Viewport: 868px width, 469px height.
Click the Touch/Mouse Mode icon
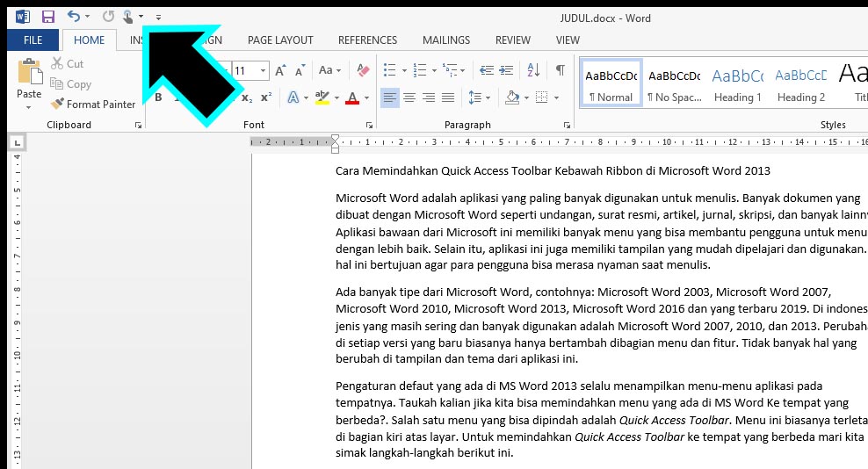click(128, 17)
